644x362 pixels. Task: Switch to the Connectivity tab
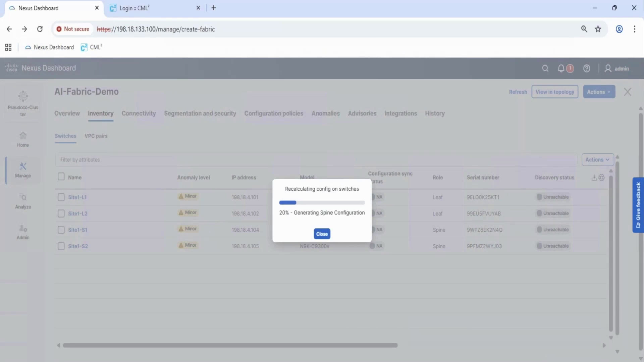pos(139,114)
